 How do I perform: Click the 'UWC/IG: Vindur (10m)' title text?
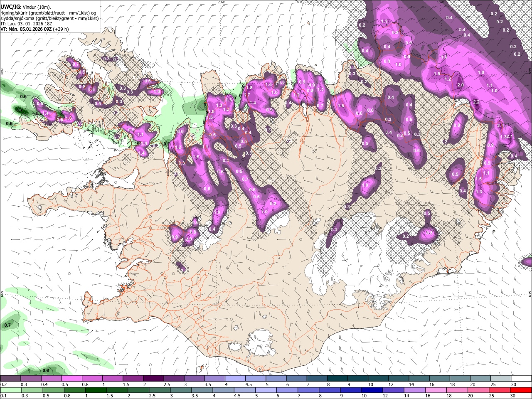click(25, 7)
